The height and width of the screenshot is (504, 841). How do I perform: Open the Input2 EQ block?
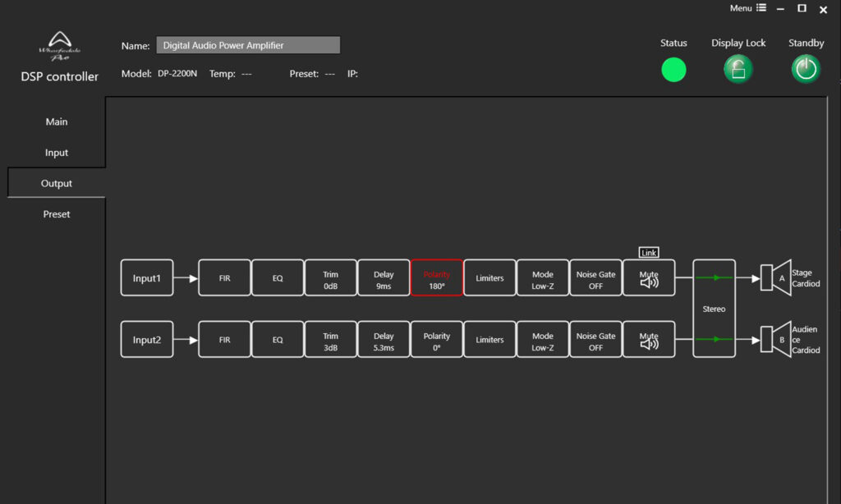point(278,339)
